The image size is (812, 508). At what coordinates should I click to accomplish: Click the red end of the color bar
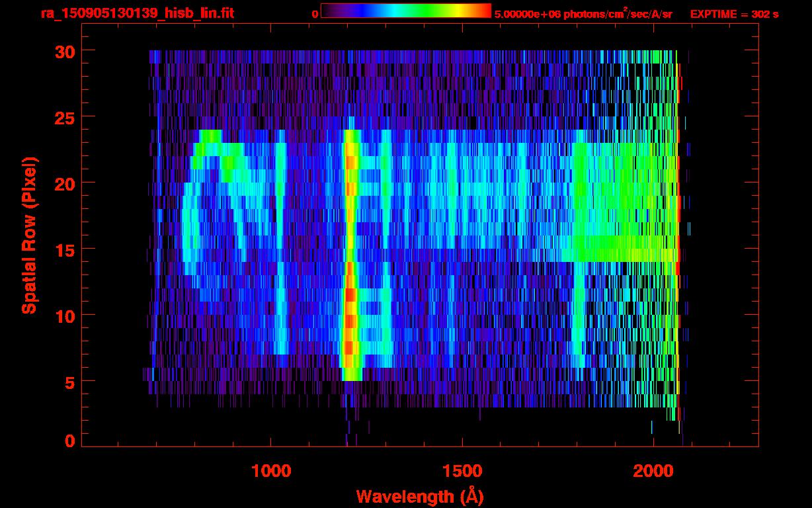click(x=481, y=11)
